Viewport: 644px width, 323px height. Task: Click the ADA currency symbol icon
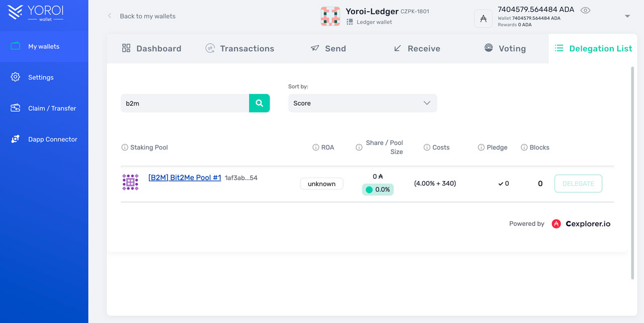coord(484,19)
